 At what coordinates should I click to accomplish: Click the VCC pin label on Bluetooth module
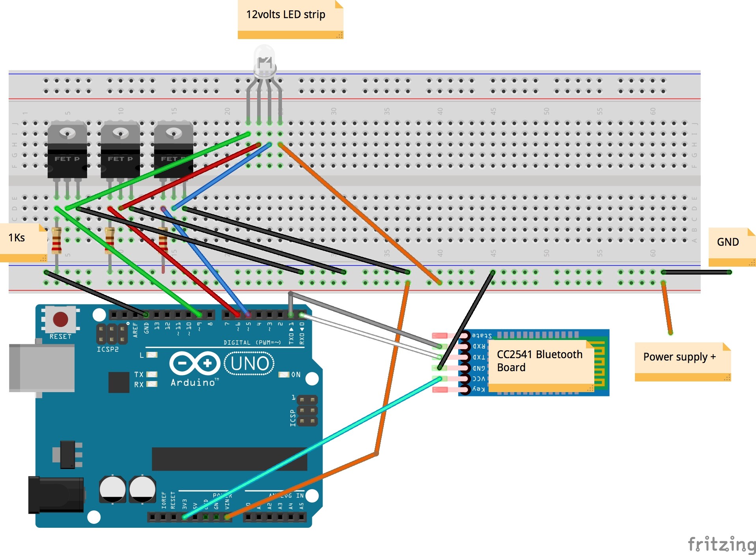tap(479, 379)
